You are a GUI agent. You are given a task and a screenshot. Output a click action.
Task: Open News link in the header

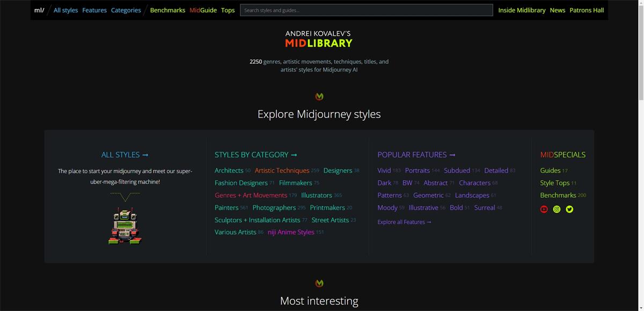[x=557, y=10]
